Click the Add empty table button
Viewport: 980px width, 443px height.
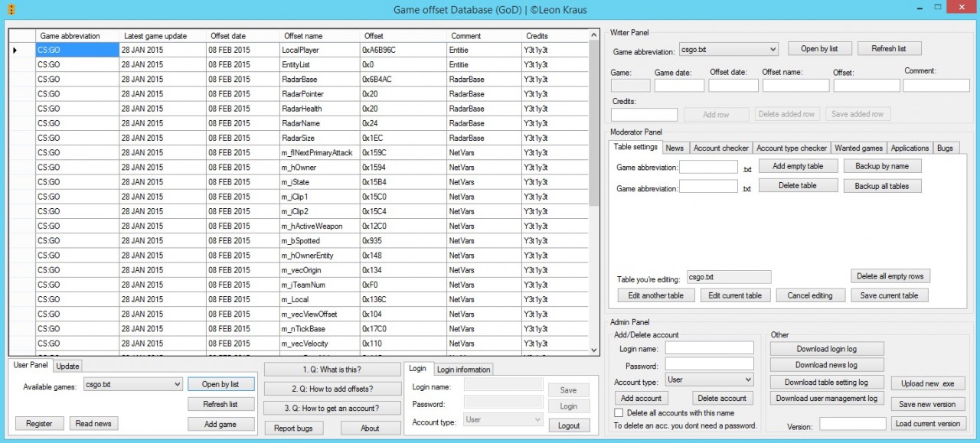798,166
